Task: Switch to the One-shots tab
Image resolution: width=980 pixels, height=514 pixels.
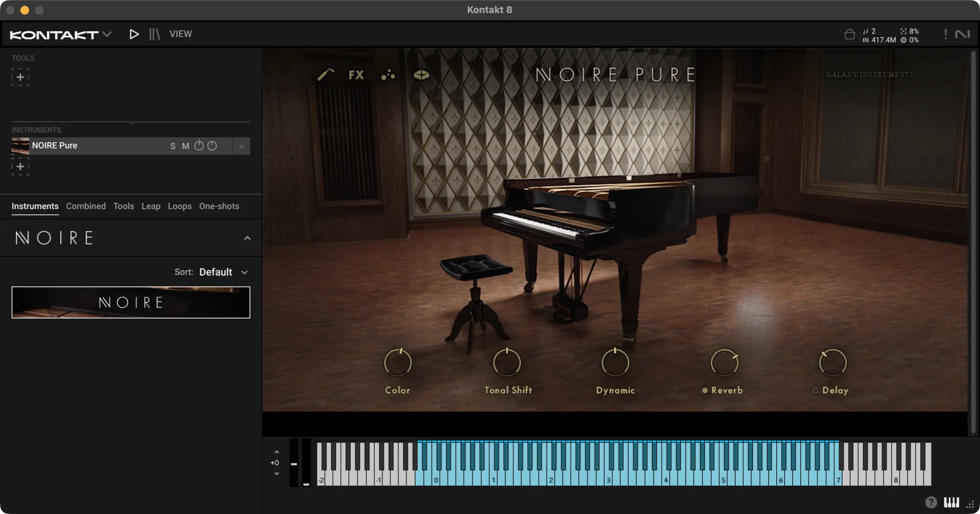Action: tap(219, 206)
